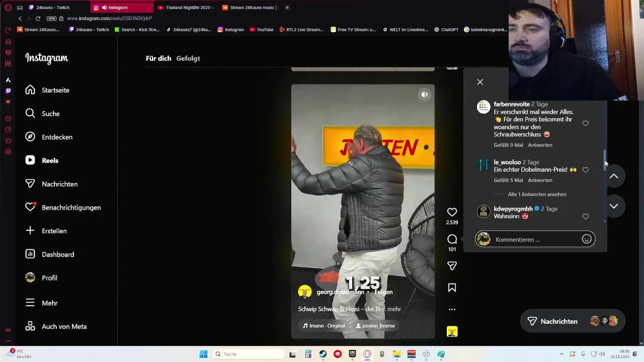
Task: Like le_wooloo's comment
Action: (x=585, y=170)
